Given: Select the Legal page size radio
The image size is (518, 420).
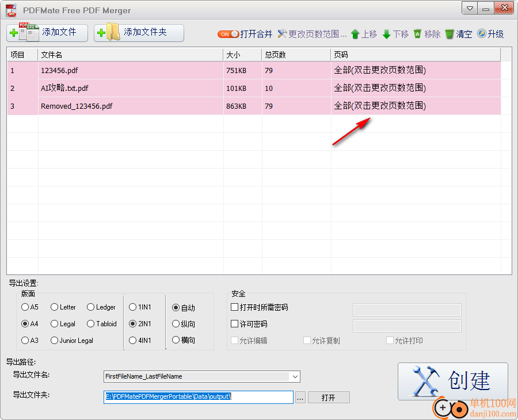Looking at the screenshot, I should point(55,323).
